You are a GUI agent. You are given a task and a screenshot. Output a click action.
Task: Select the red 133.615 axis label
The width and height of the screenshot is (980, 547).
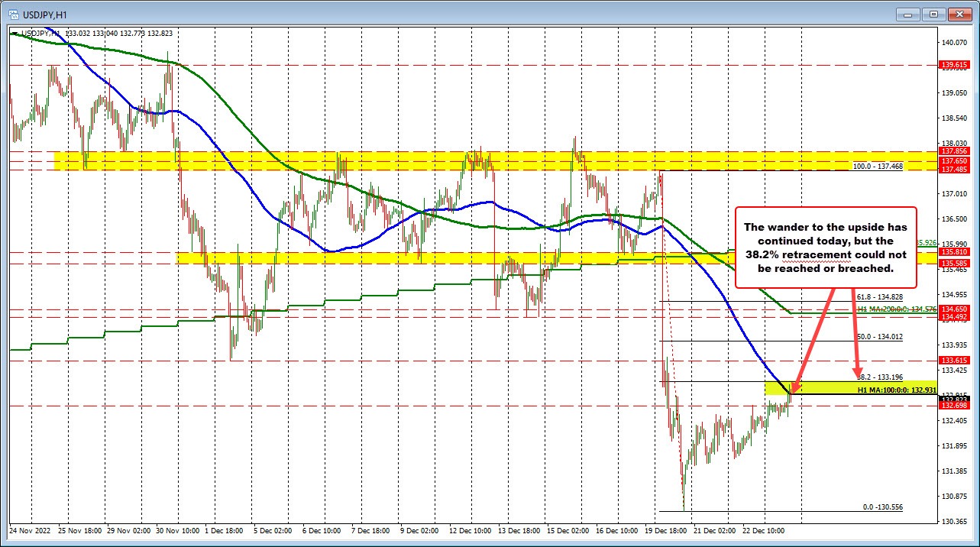click(x=953, y=360)
